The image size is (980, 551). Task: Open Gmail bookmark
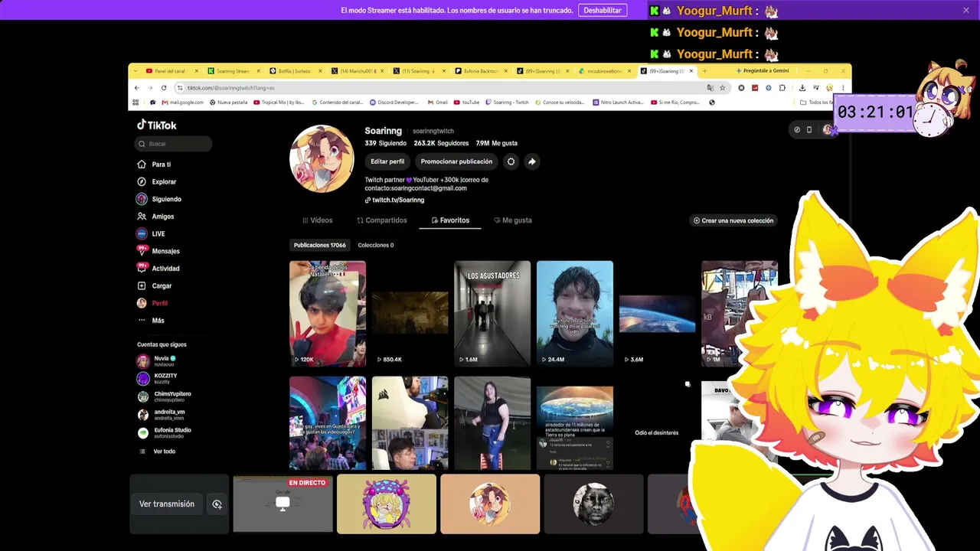click(x=437, y=103)
